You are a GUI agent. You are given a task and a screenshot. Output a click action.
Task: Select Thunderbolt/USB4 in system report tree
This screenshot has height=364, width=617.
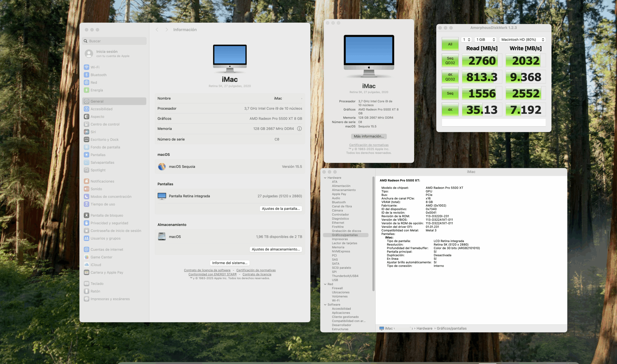345,276
